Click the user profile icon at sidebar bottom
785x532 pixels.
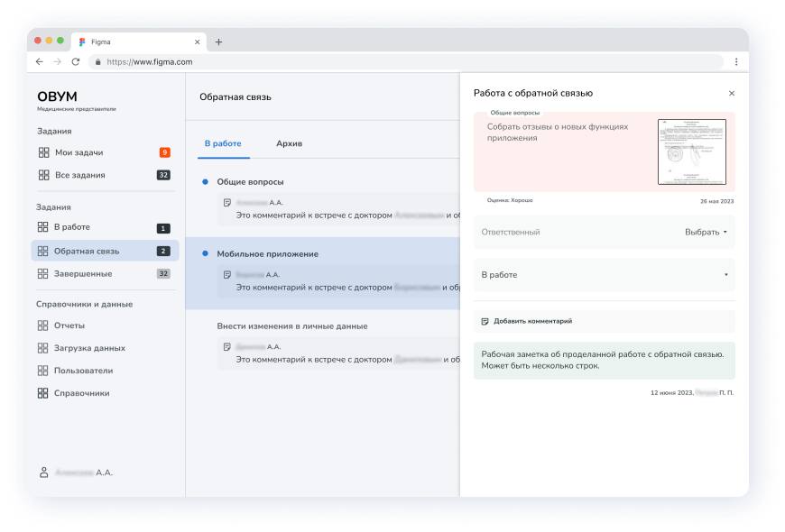(x=43, y=472)
